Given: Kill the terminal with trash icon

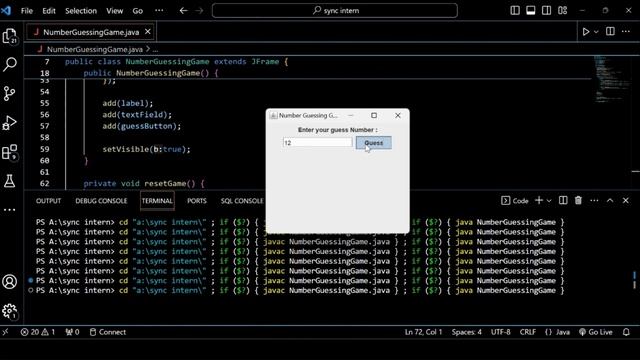Looking at the screenshot, I should (578, 200).
